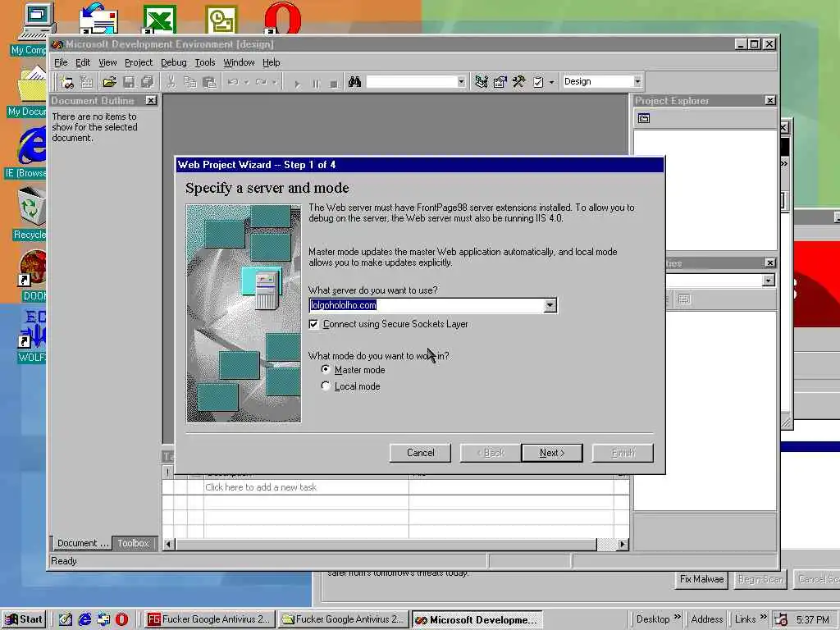Viewport: 840px width, 630px height.
Task: Switch to the Toolbox tab
Action: pos(133,543)
